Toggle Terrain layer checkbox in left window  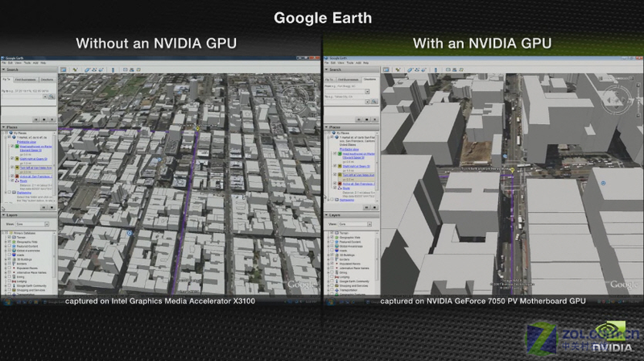tap(10, 237)
